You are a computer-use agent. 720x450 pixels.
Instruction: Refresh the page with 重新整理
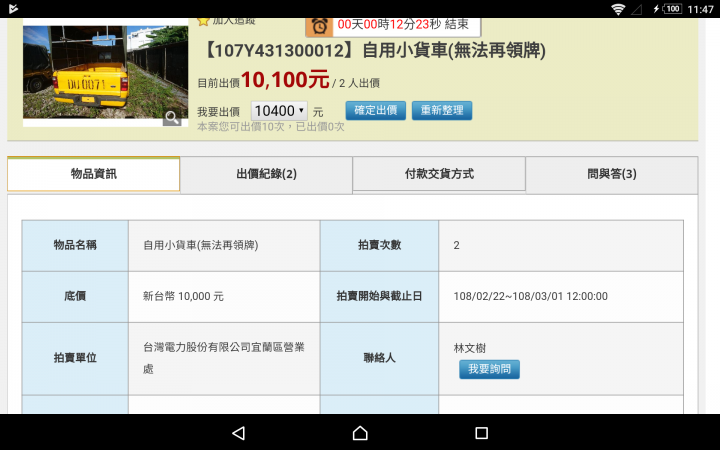pyautogui.click(x=442, y=111)
